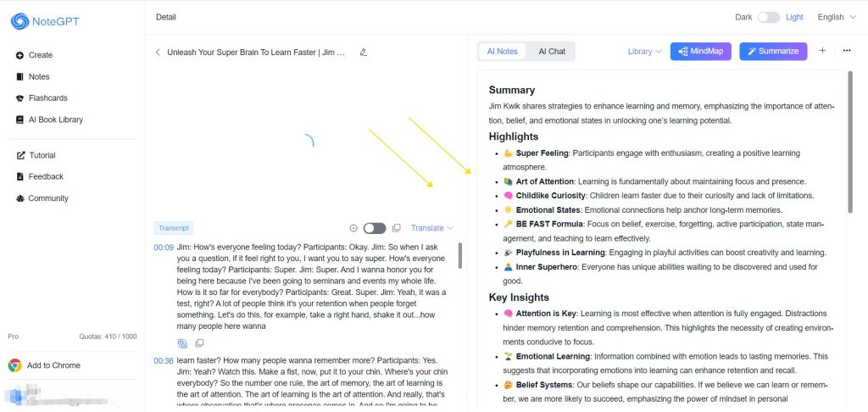Edit the video title with pencil icon
The image size is (868, 412).
pos(364,52)
